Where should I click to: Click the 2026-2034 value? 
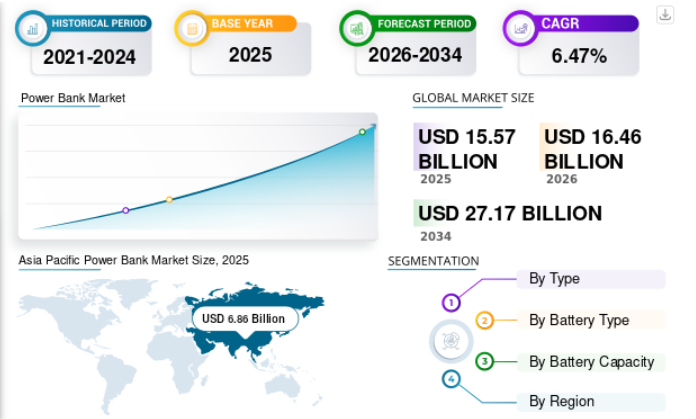click(415, 55)
